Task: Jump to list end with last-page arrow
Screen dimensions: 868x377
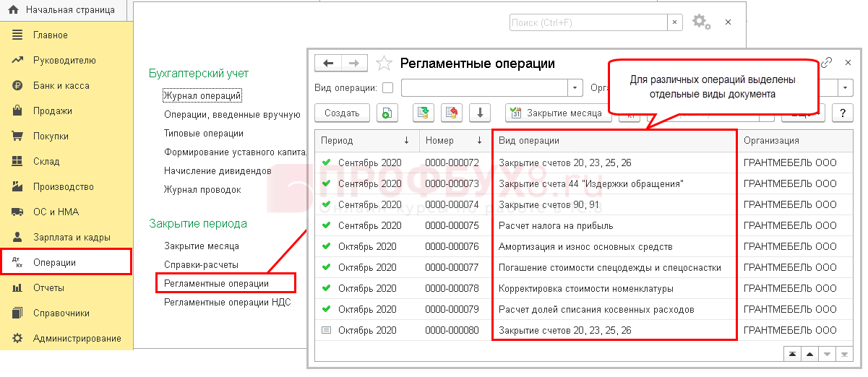Action: tap(845, 354)
